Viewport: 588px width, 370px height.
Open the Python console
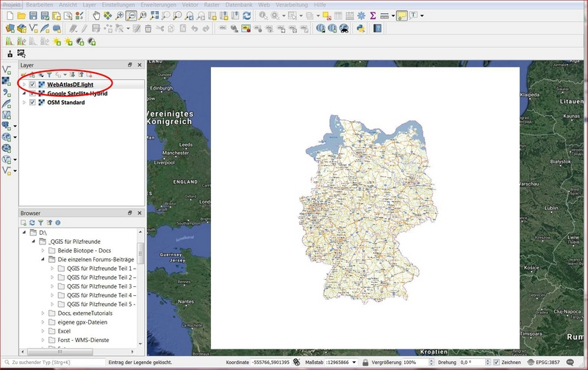[x=361, y=29]
